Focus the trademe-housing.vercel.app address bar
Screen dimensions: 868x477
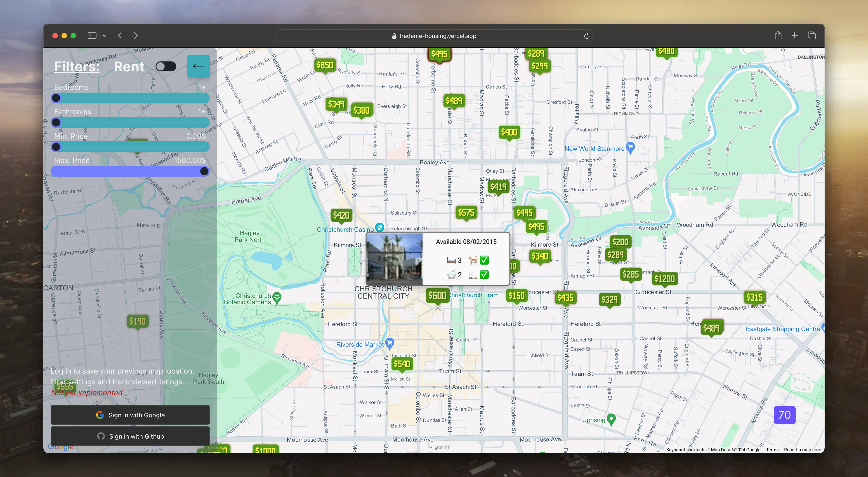tap(434, 36)
